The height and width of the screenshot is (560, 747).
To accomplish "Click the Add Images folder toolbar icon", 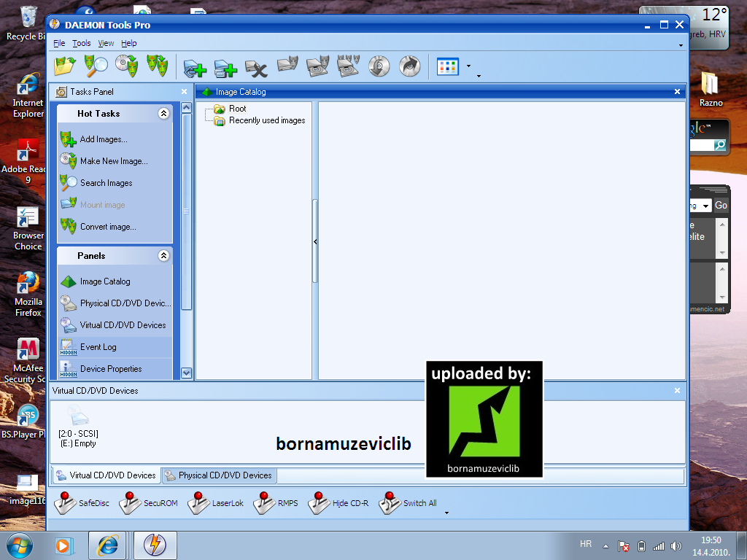I will 65,66.
